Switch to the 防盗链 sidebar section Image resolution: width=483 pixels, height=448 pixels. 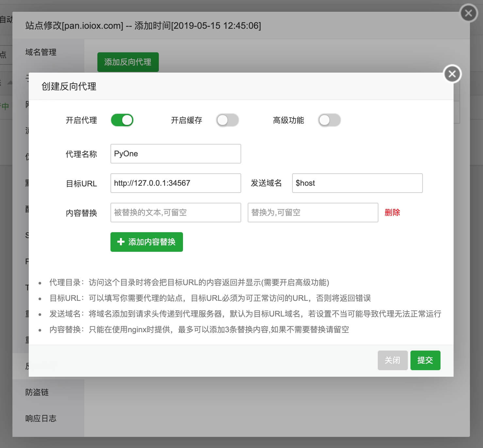coord(37,392)
